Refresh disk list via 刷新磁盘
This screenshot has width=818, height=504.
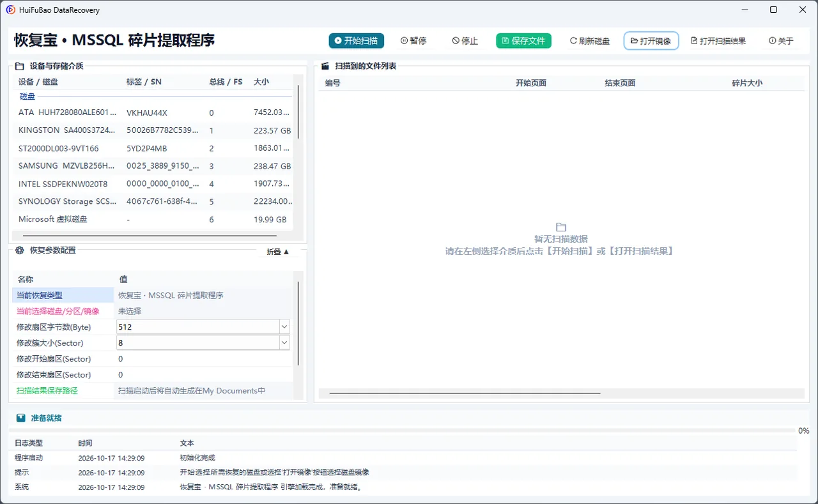tap(590, 41)
